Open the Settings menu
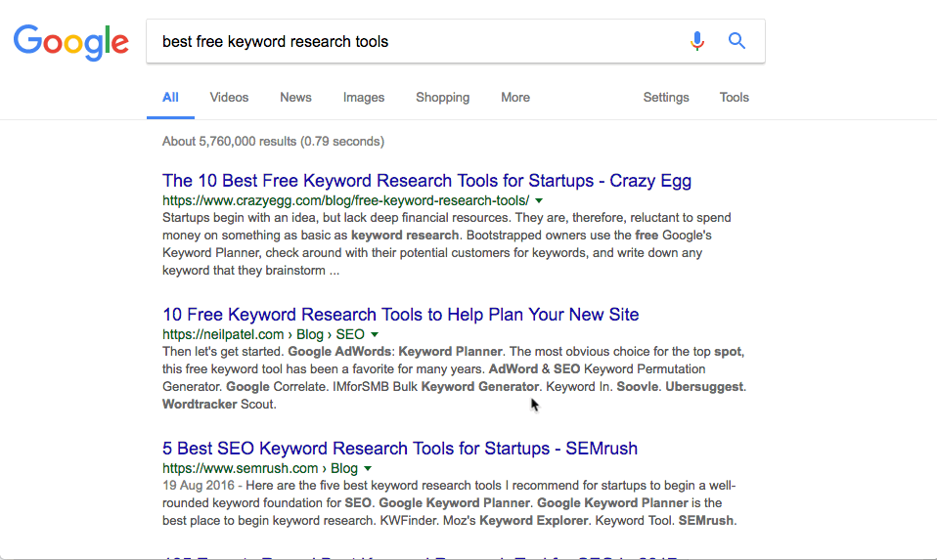The image size is (937, 560). tap(666, 98)
